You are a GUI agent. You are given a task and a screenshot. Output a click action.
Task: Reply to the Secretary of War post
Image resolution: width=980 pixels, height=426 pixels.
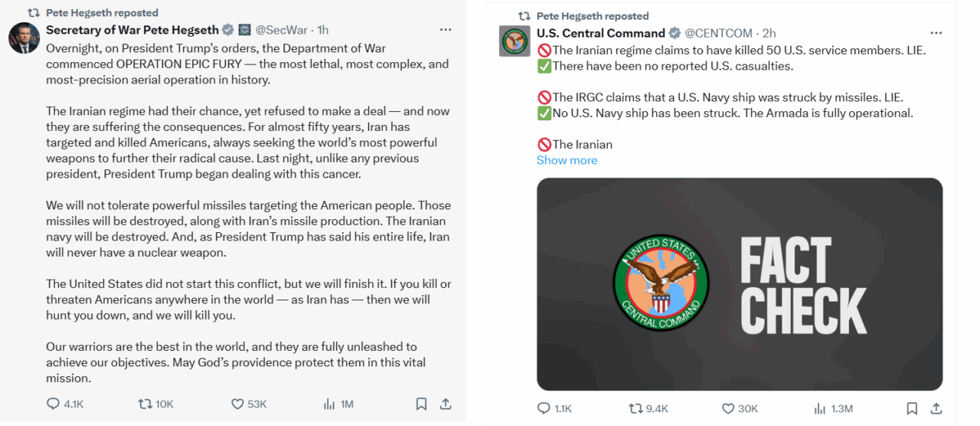tap(54, 404)
